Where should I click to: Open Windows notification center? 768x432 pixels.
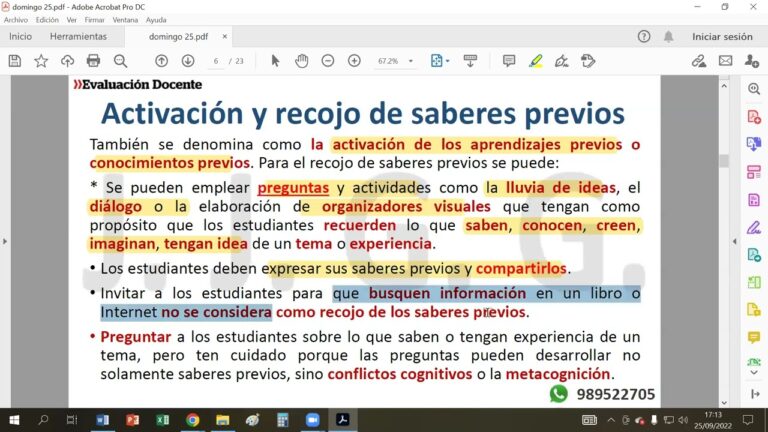(x=747, y=420)
